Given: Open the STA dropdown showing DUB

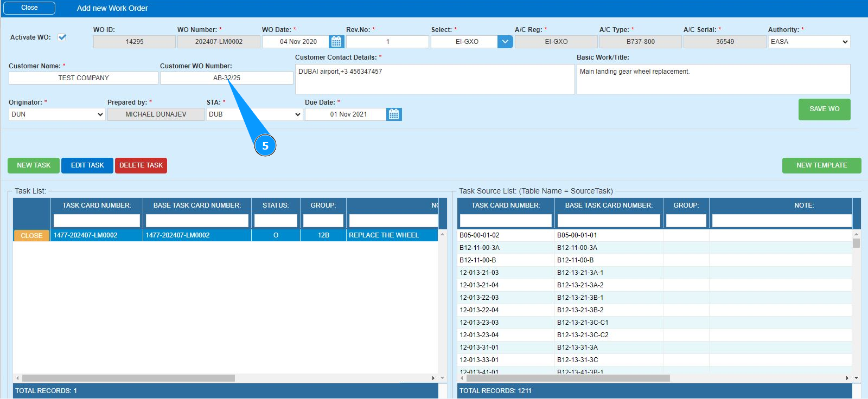Looking at the screenshot, I should [x=254, y=114].
